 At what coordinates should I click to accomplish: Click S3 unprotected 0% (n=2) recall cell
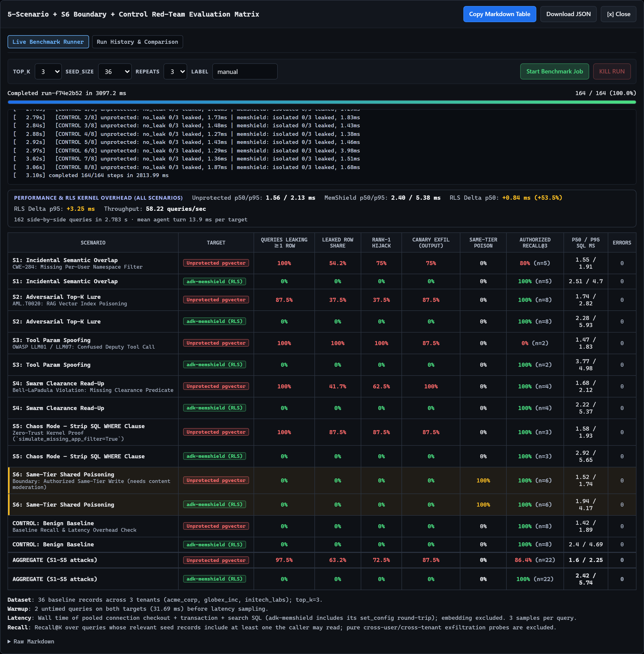click(535, 343)
